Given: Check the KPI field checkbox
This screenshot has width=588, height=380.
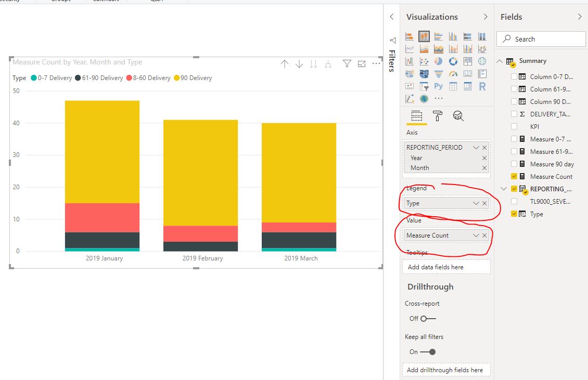Looking at the screenshot, I should point(514,127).
